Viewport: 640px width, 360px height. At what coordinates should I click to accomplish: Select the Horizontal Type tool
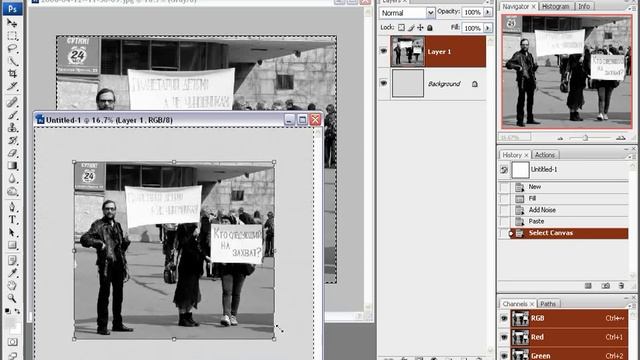click(x=12, y=220)
